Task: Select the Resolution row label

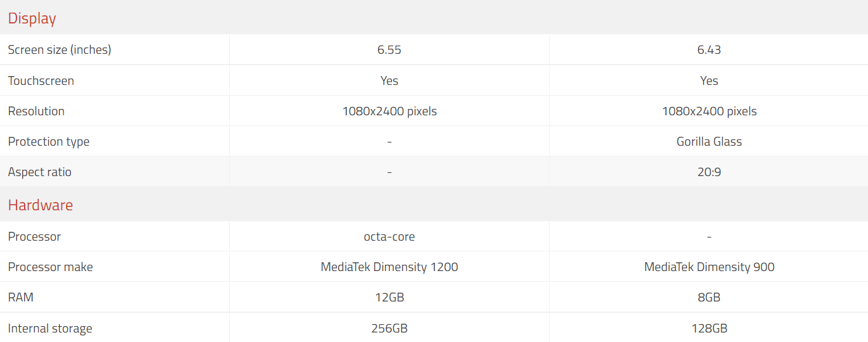Action: (x=36, y=111)
